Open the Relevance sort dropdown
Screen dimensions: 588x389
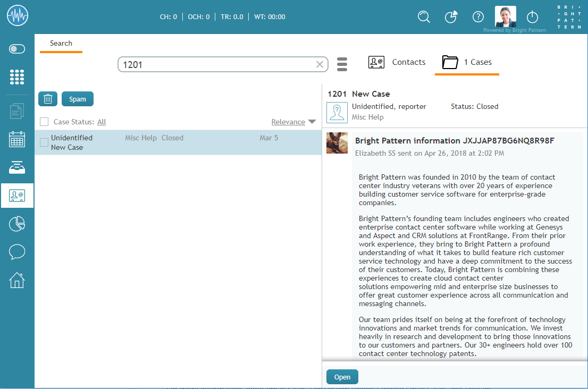[293, 122]
